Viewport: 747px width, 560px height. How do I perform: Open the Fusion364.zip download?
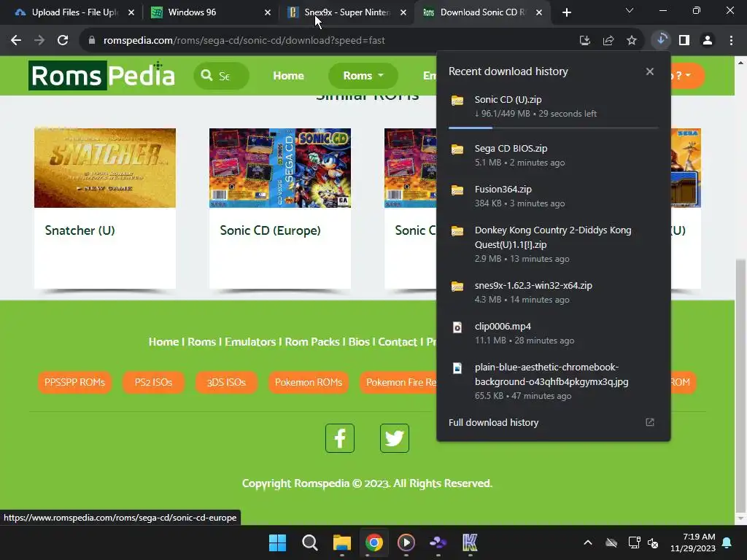[553, 196]
